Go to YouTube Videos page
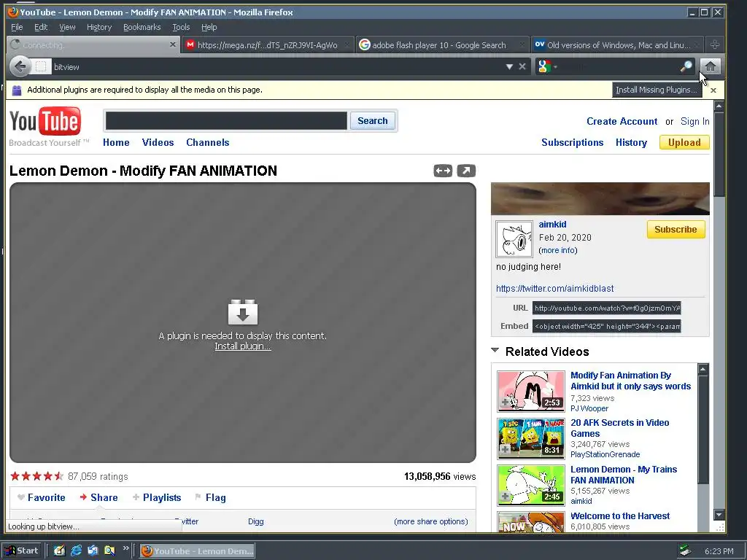Image resolution: width=747 pixels, height=560 pixels. click(158, 142)
